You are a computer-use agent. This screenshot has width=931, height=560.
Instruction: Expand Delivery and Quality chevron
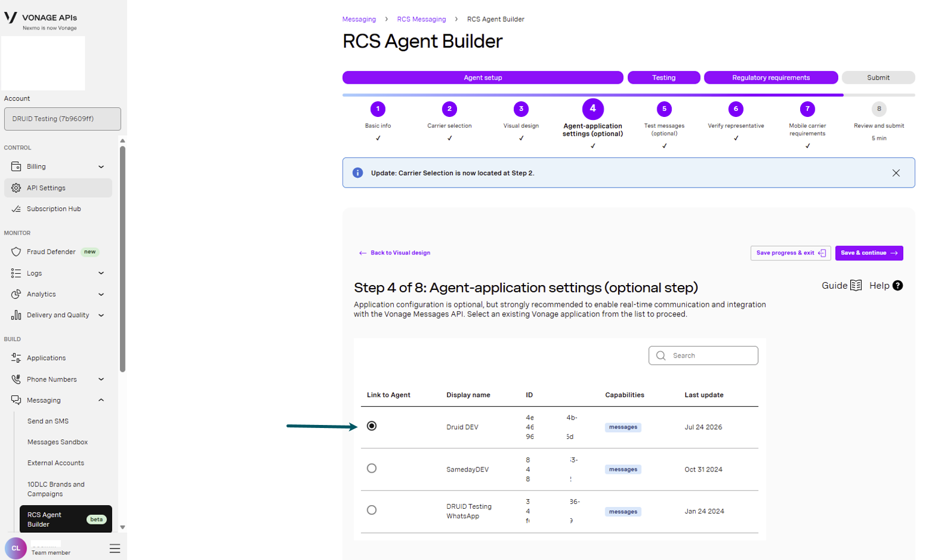tap(101, 315)
